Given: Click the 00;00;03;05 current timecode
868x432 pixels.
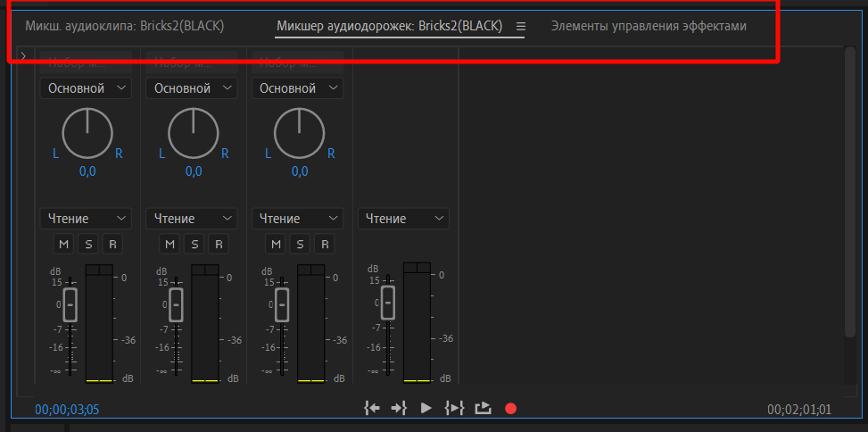Looking at the screenshot, I should click(67, 410).
